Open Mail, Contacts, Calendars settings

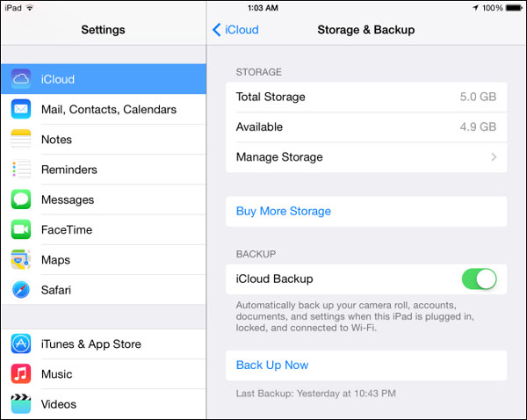pyautogui.click(x=104, y=109)
